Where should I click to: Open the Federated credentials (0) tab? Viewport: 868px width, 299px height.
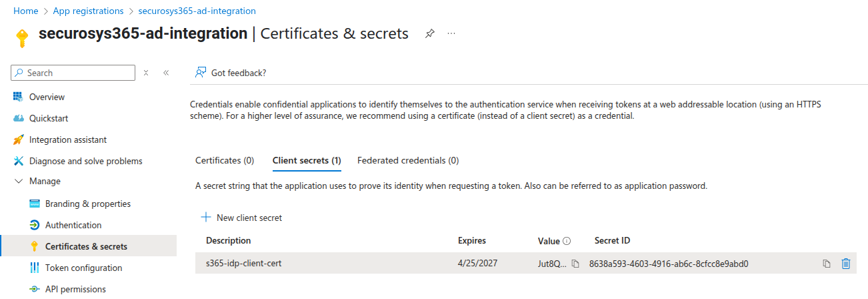click(x=408, y=160)
